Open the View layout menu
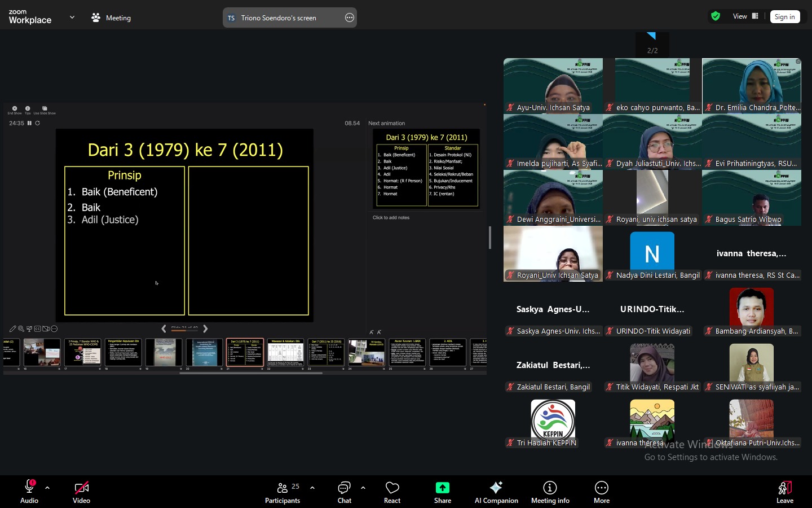This screenshot has height=508, width=812. (745, 16)
